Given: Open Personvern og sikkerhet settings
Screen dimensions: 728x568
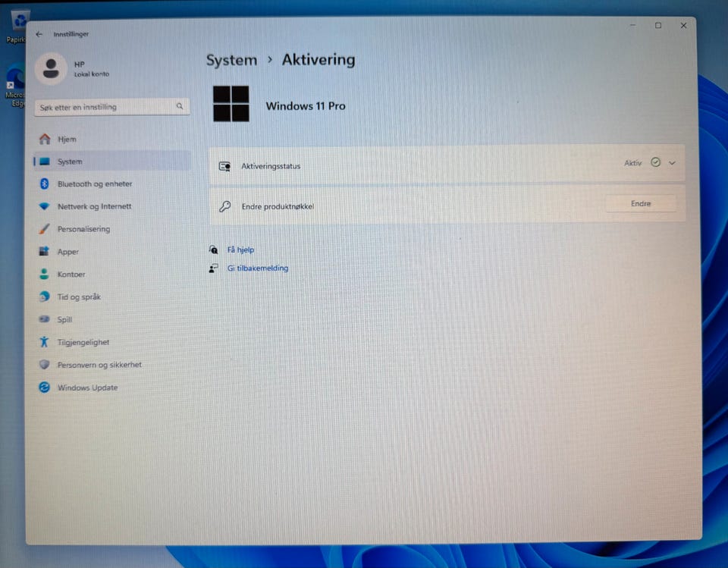Looking at the screenshot, I should (112, 365).
